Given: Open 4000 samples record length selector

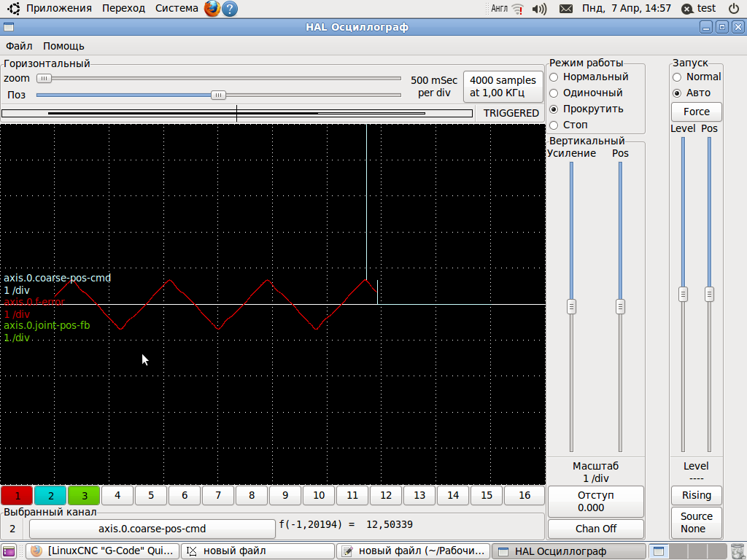Looking at the screenshot, I should [503, 87].
